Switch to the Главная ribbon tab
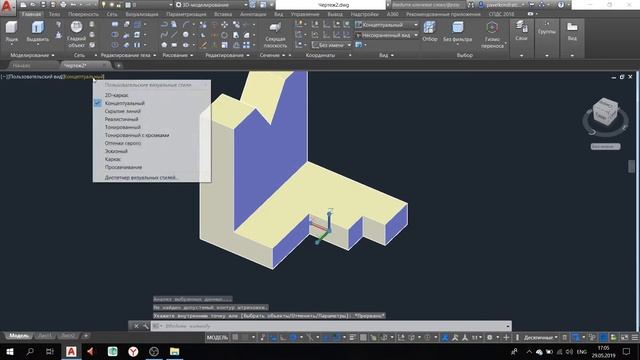 tap(31, 14)
